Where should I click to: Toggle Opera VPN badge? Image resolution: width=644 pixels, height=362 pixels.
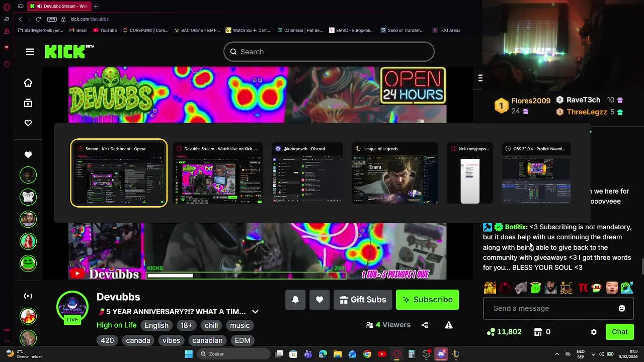(x=52, y=19)
